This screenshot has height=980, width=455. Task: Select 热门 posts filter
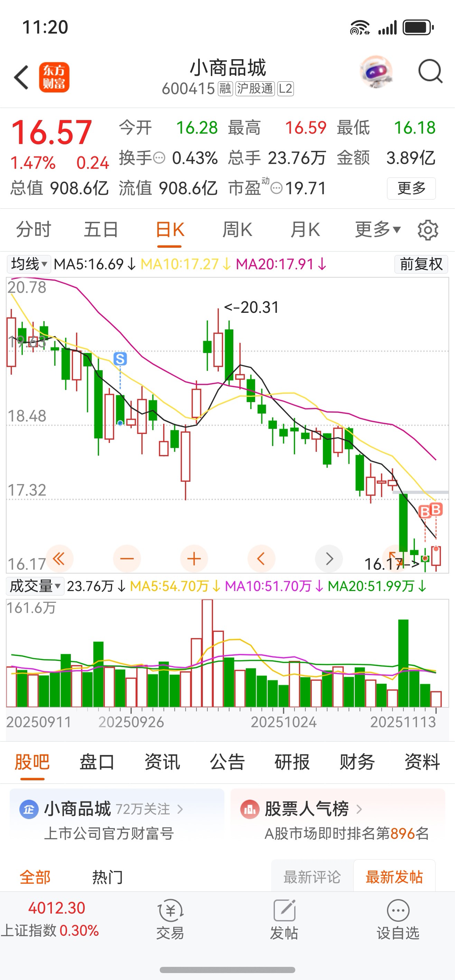click(108, 877)
